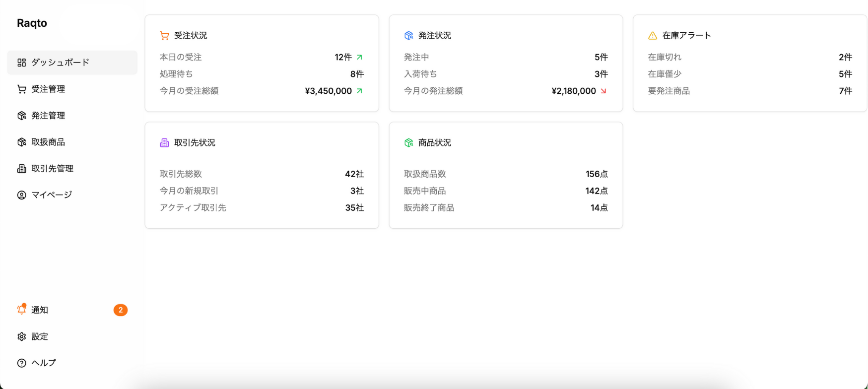Click the red down arrow next to ¥2,180,000
This screenshot has height=389, width=868.
click(603, 91)
